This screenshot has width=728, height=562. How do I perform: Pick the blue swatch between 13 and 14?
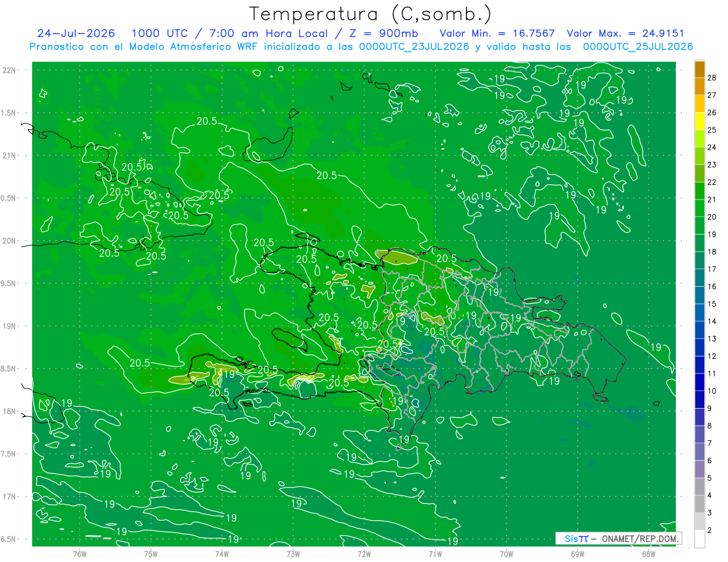pos(699,330)
